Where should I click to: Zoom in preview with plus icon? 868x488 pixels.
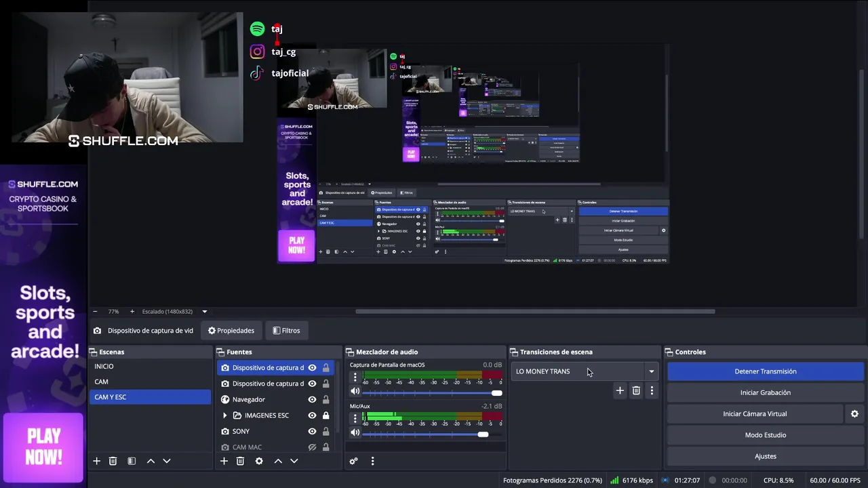coord(132,312)
